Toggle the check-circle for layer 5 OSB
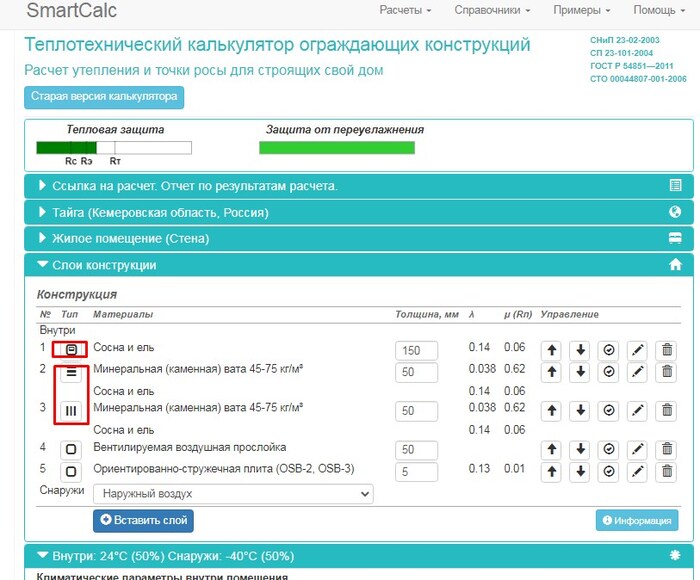Viewport: 700px width, 580px height. (608, 471)
